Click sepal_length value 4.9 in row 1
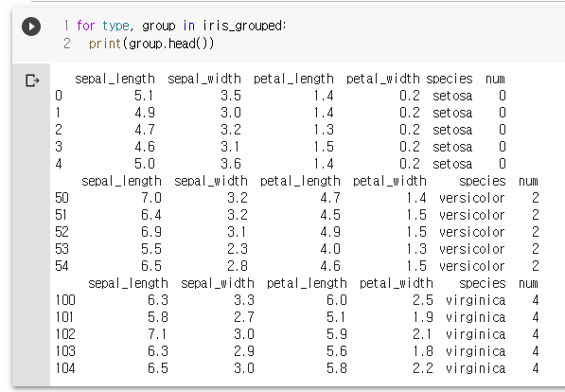Screen dimensions: 565x392 (x=145, y=113)
